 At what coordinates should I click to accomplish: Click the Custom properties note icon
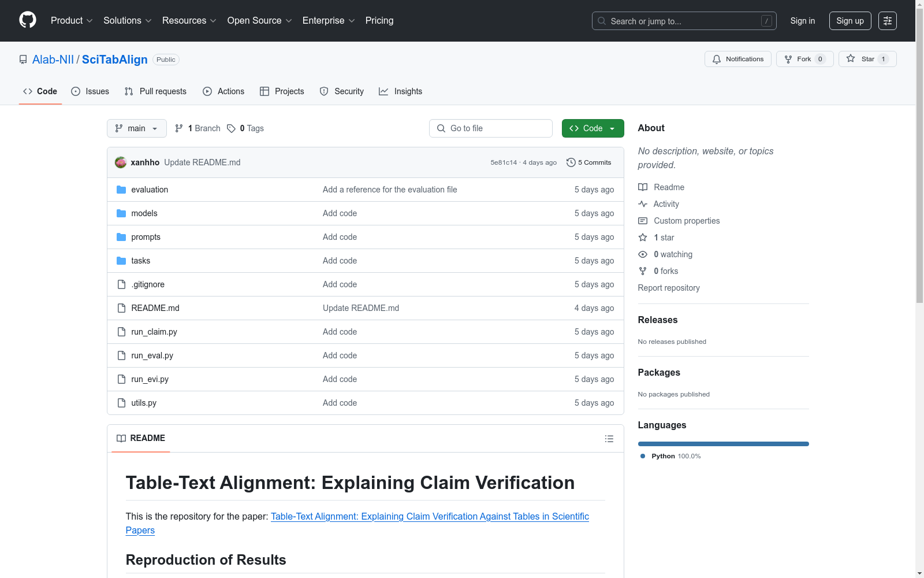point(643,221)
